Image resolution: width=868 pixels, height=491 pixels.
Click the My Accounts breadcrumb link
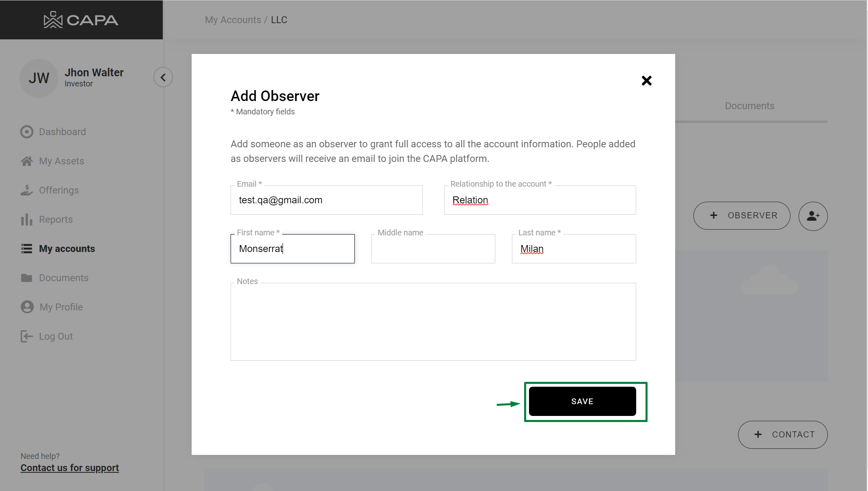[233, 20]
